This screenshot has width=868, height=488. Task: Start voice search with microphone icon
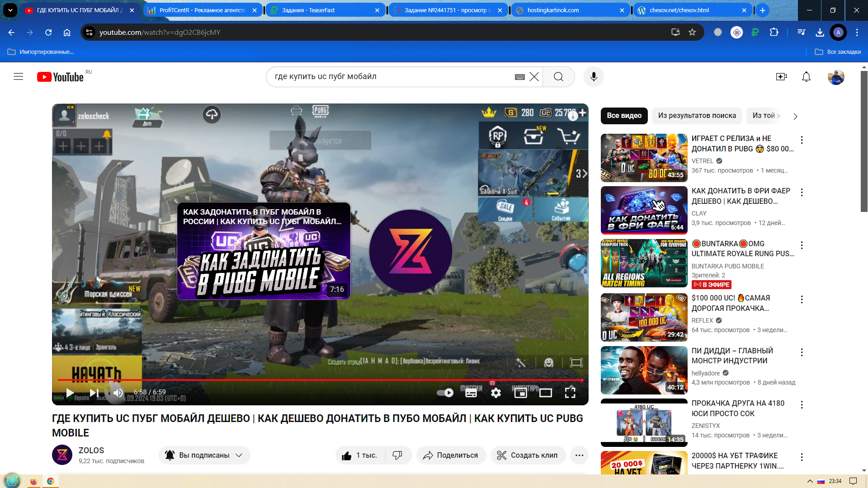(x=594, y=77)
